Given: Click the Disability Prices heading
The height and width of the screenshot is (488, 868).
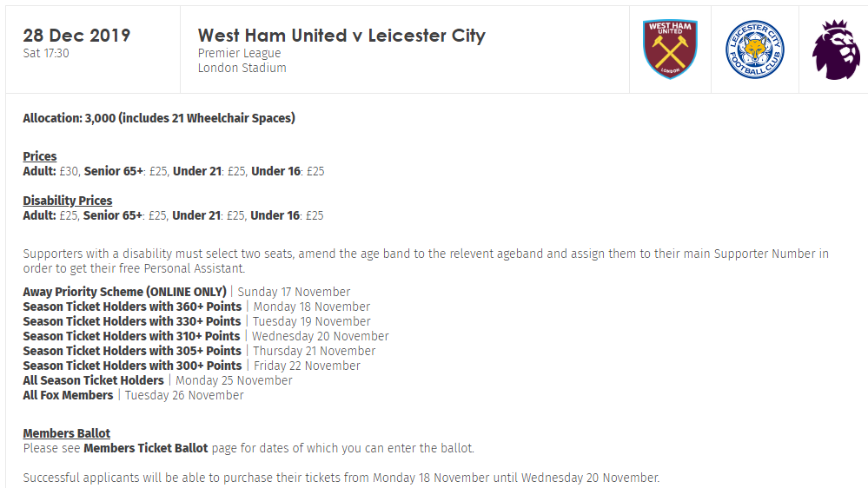Looking at the screenshot, I should tap(68, 201).
